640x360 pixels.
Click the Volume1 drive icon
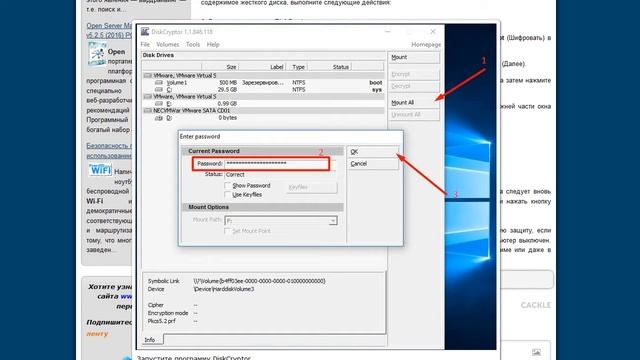pyautogui.click(x=159, y=82)
